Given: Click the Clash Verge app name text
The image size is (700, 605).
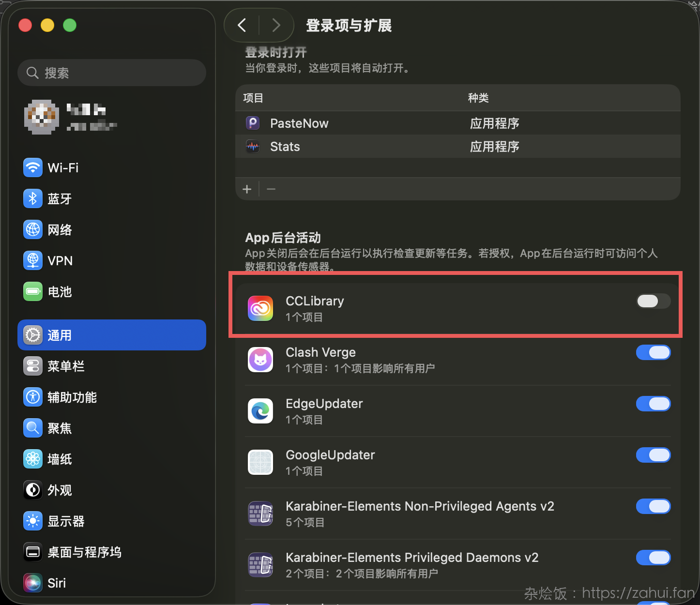Looking at the screenshot, I should pyautogui.click(x=320, y=352).
